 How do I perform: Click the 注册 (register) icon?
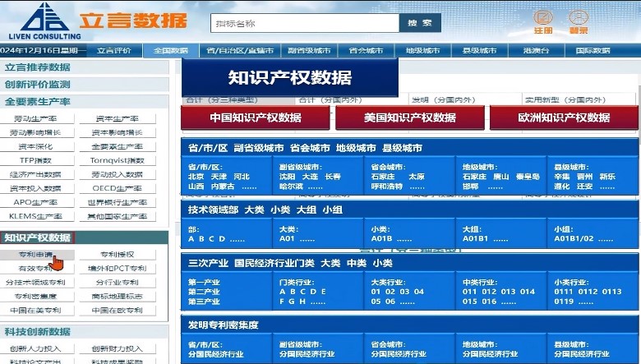[543, 21]
